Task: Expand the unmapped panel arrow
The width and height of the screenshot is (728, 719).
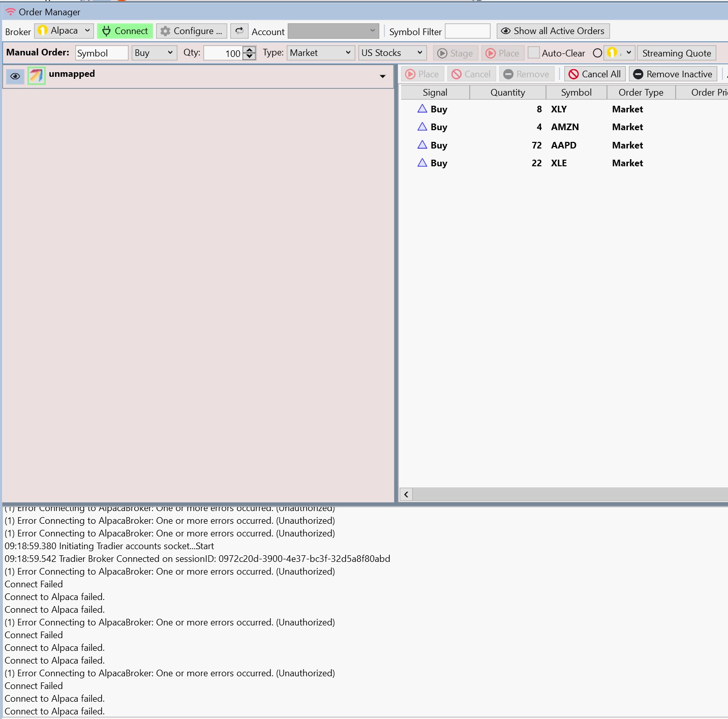Action: tap(382, 76)
